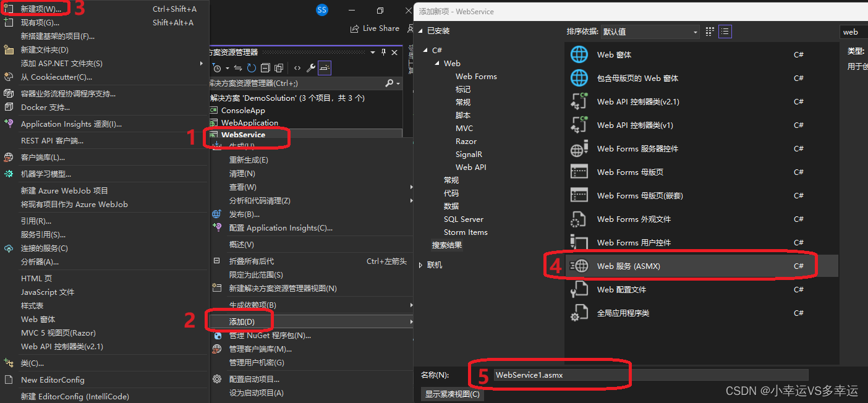Pick the Web Forms 母版页 icon

point(579,172)
